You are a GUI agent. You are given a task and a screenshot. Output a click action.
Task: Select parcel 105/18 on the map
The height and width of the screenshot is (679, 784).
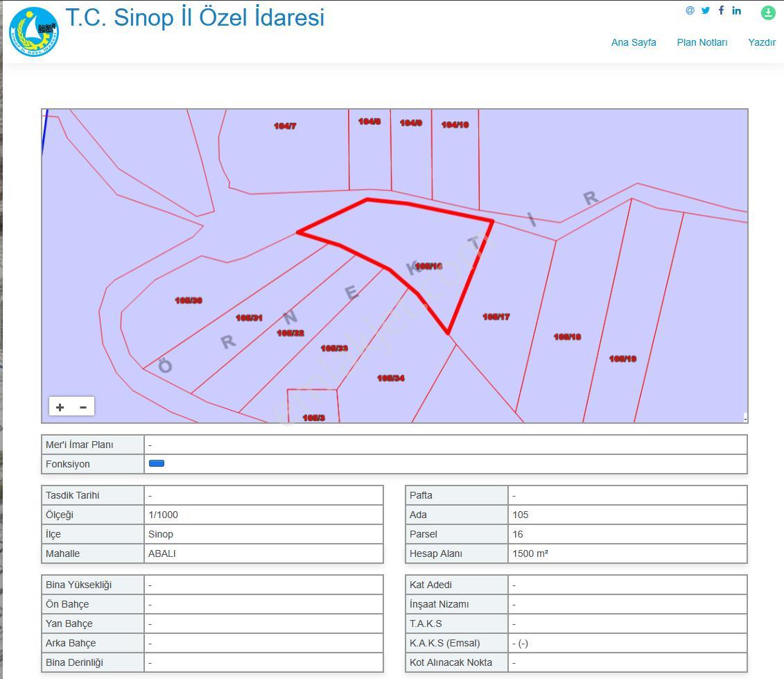(x=568, y=337)
